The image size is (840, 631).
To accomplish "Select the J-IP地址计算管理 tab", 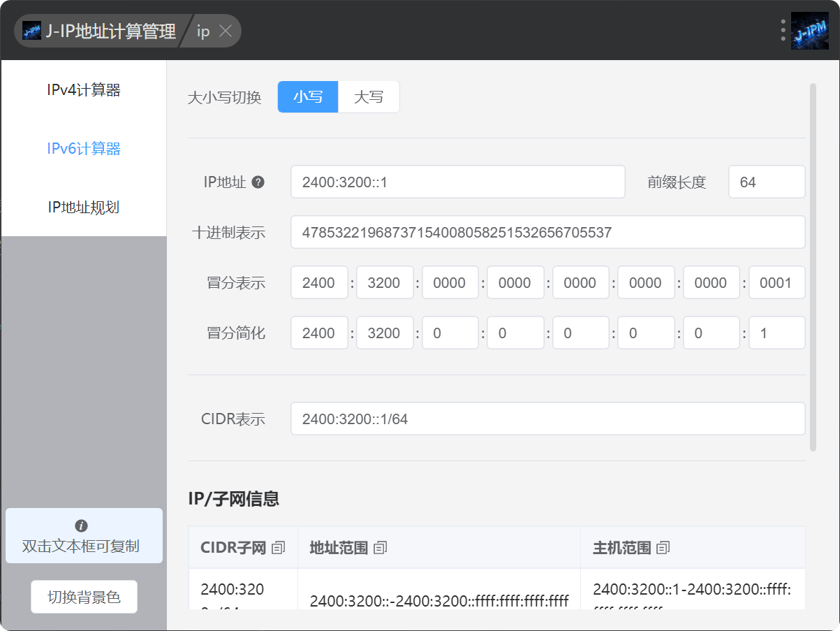I will (101, 31).
